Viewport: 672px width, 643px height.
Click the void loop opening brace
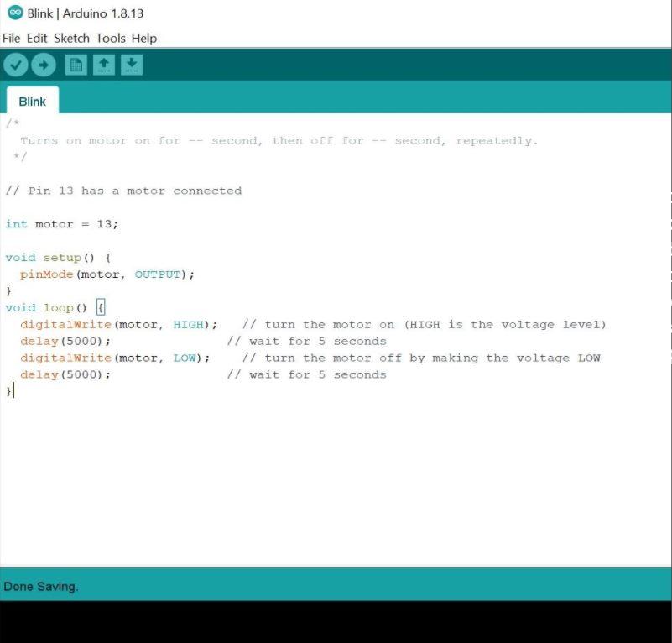pos(101,307)
